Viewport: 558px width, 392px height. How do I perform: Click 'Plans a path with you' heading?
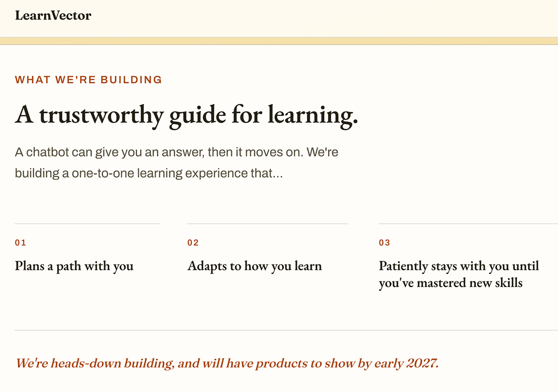tap(74, 266)
